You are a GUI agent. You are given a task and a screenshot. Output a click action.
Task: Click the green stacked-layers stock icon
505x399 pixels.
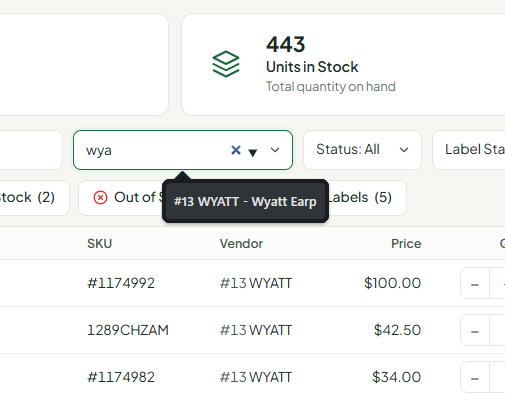coord(226,64)
